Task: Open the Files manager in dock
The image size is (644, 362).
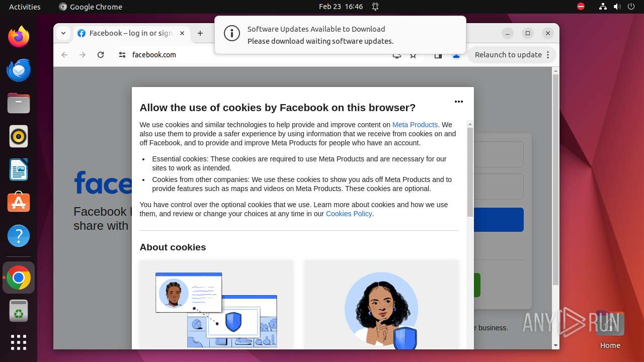Action: click(x=19, y=103)
